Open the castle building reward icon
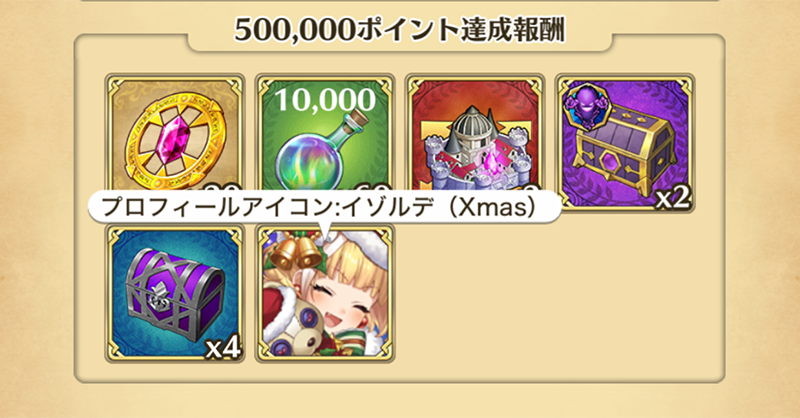The width and height of the screenshot is (800, 418). point(475,140)
